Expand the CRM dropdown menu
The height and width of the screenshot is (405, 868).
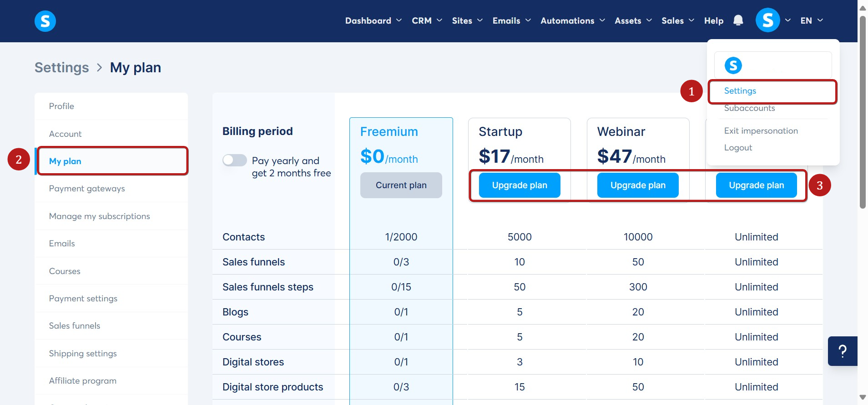point(427,20)
